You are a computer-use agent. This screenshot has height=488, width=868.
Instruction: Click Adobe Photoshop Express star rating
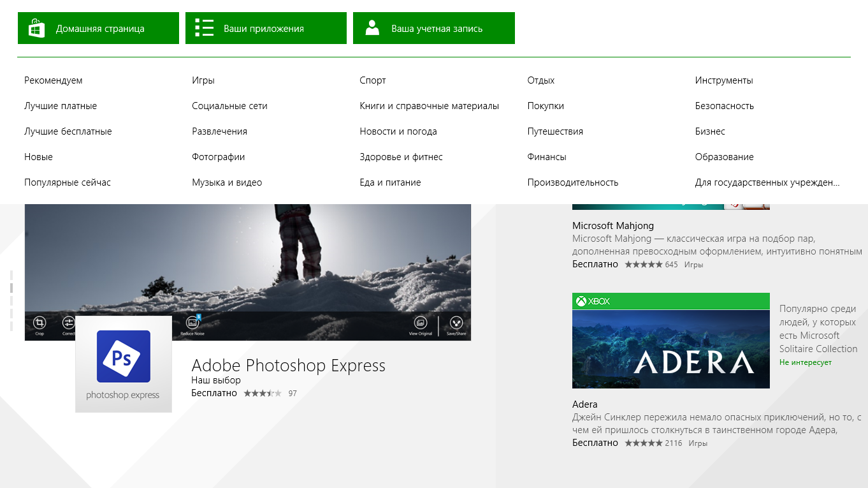click(x=262, y=394)
